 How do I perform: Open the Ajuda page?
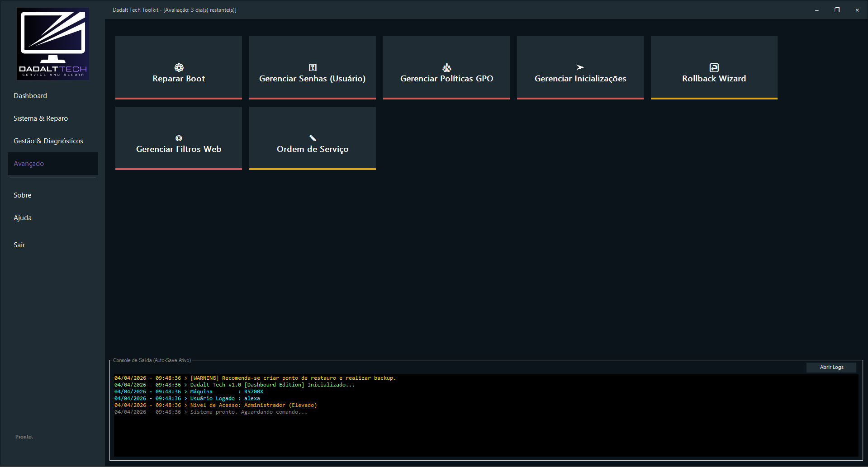[x=53, y=218]
